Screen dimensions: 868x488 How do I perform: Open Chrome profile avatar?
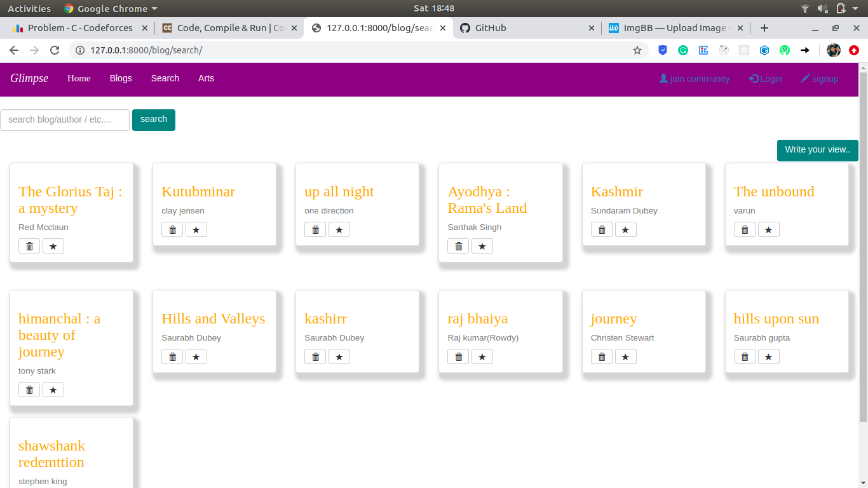[834, 50]
